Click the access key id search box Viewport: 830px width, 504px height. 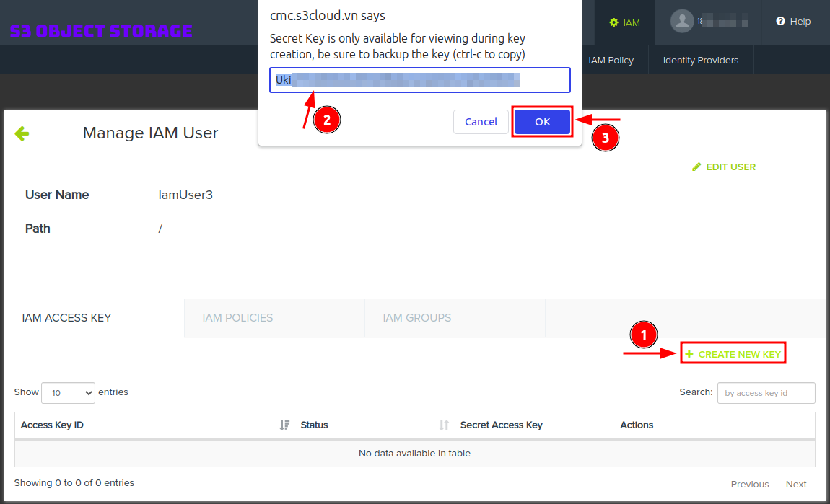766,393
